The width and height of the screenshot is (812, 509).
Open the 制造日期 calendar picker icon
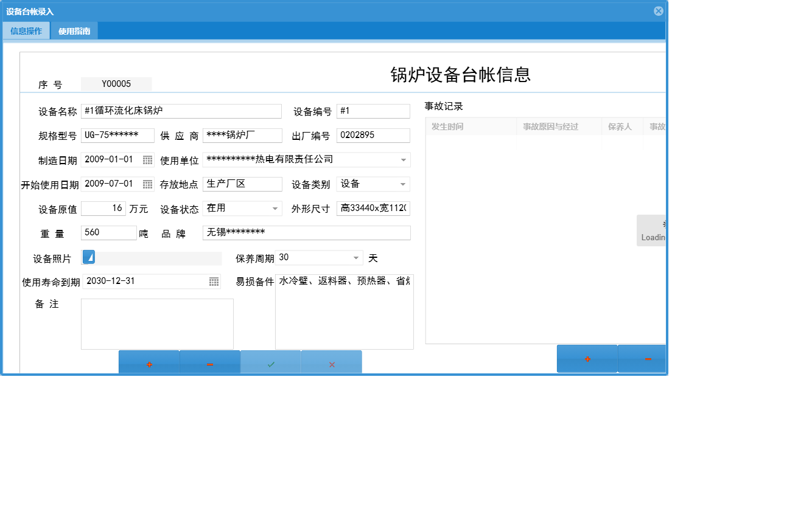point(147,159)
